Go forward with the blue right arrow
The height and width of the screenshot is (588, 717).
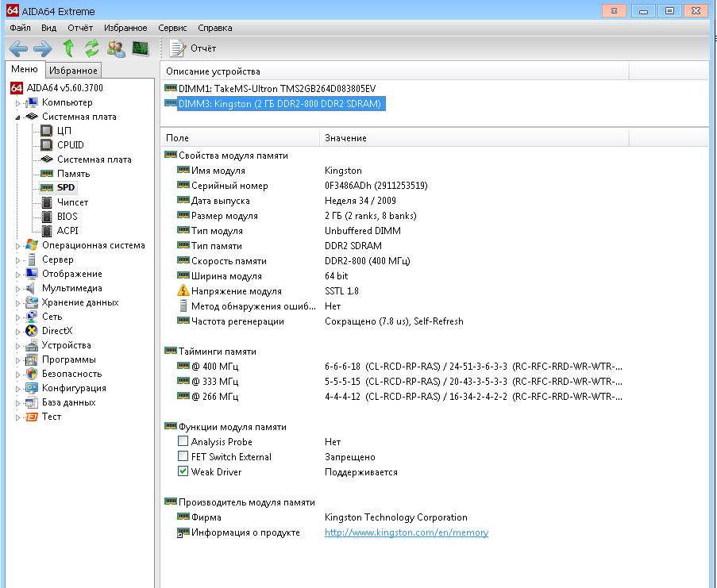[43, 48]
